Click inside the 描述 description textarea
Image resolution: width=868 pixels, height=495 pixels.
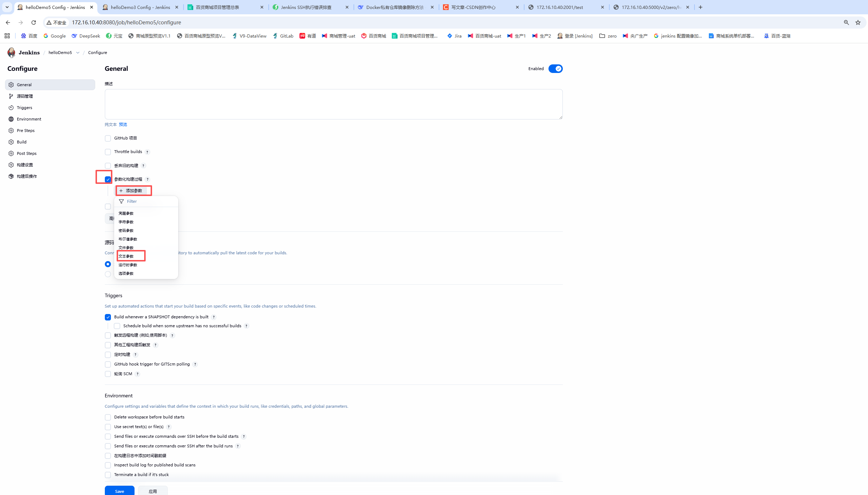[x=333, y=104]
